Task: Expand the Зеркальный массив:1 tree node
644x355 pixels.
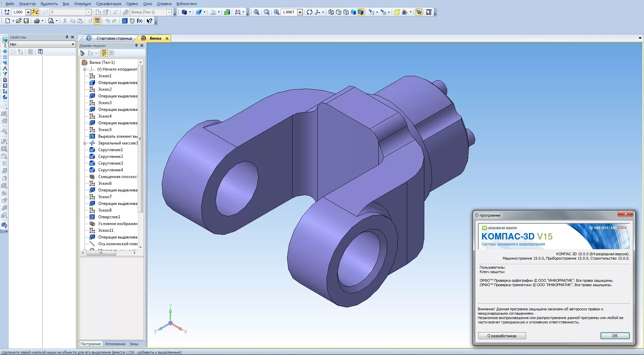Action: [x=85, y=143]
